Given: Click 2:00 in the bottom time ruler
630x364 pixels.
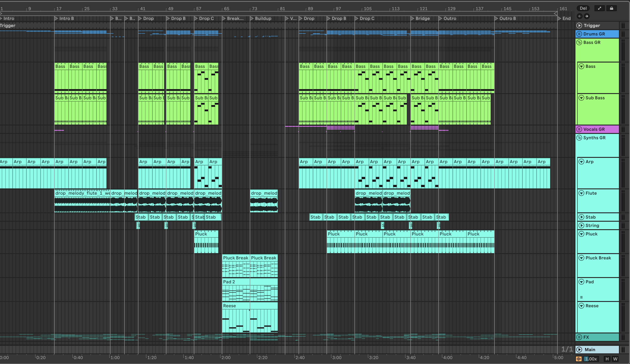Looking at the screenshot, I should tap(226, 358).
